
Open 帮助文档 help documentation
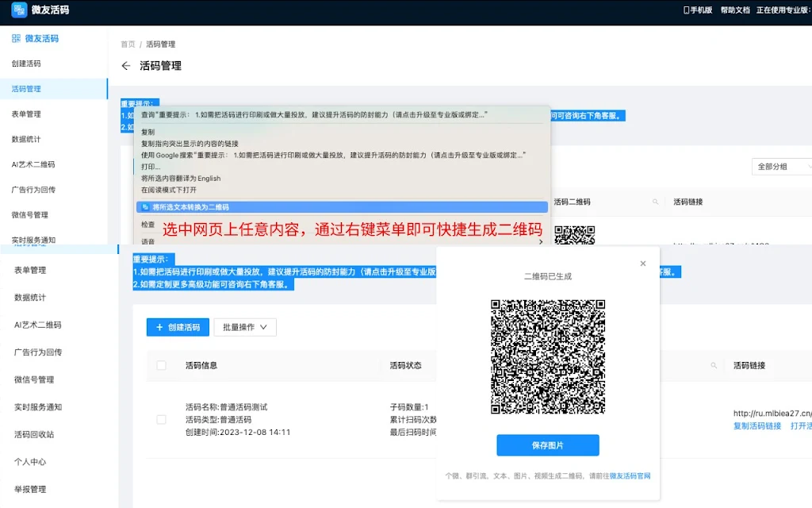click(x=735, y=10)
